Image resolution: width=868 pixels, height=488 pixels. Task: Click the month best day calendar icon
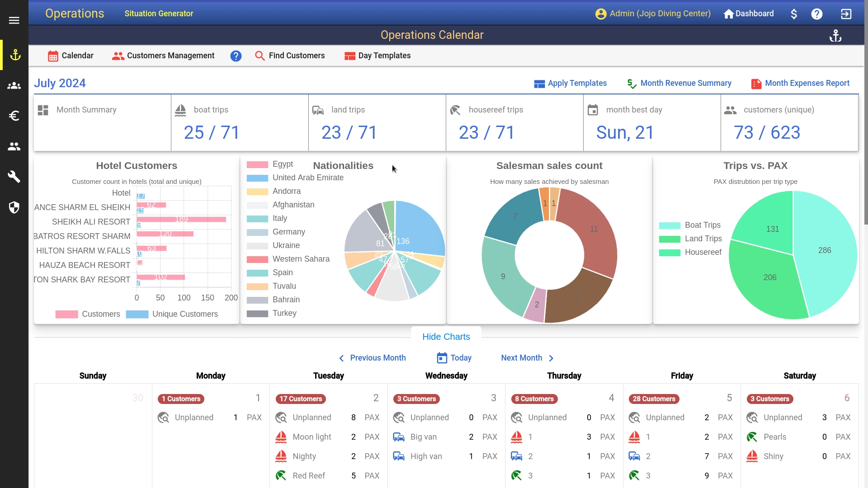pos(593,110)
